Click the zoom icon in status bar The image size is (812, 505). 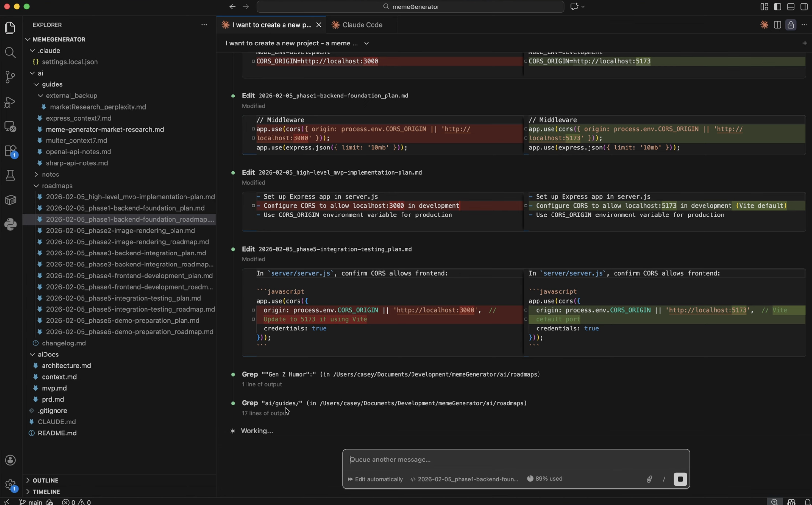[x=775, y=502]
